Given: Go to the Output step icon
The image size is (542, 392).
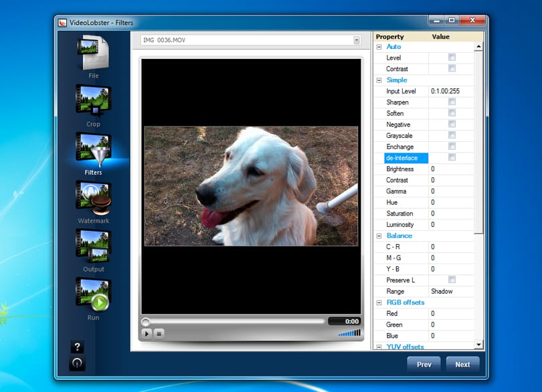Looking at the screenshot, I should click(x=93, y=246).
